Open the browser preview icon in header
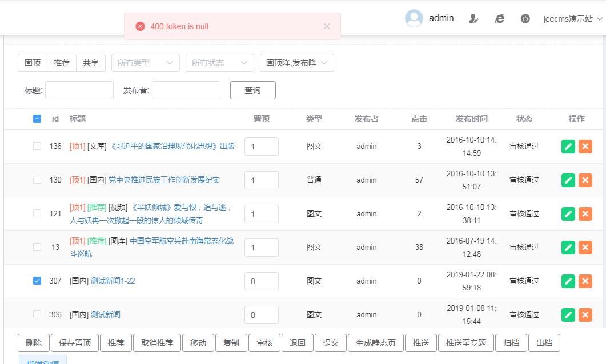Screen dimensions: 606x364 [x=500, y=18]
